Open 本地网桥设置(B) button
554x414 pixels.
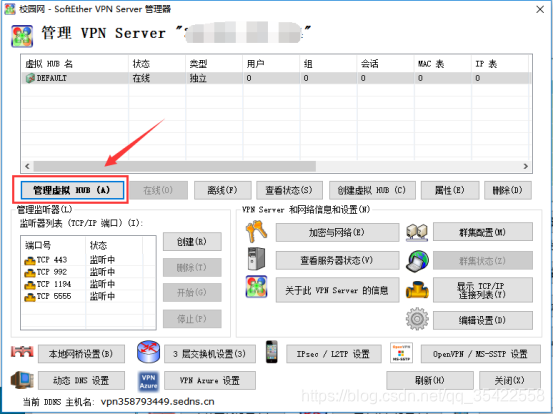[x=81, y=354]
